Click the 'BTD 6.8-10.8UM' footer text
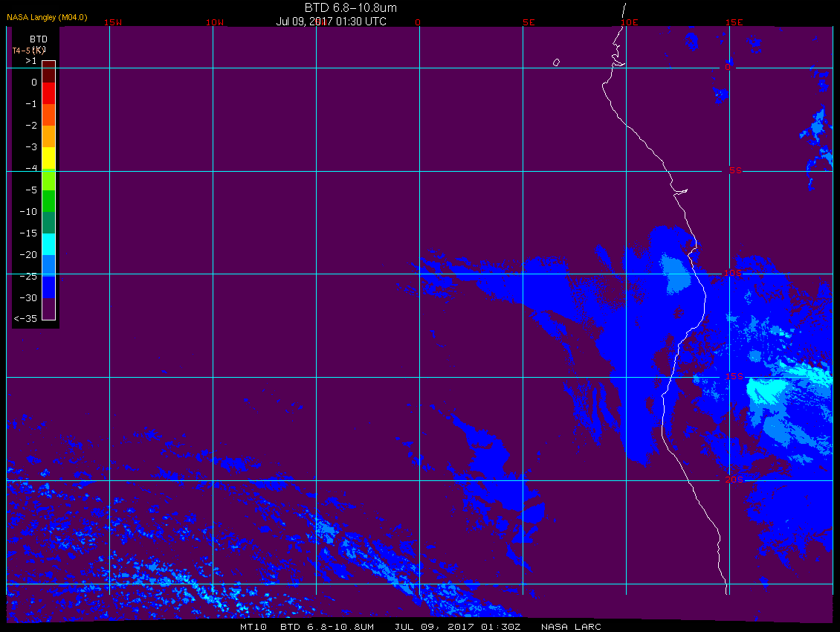This screenshot has width=840, height=632. [x=327, y=627]
